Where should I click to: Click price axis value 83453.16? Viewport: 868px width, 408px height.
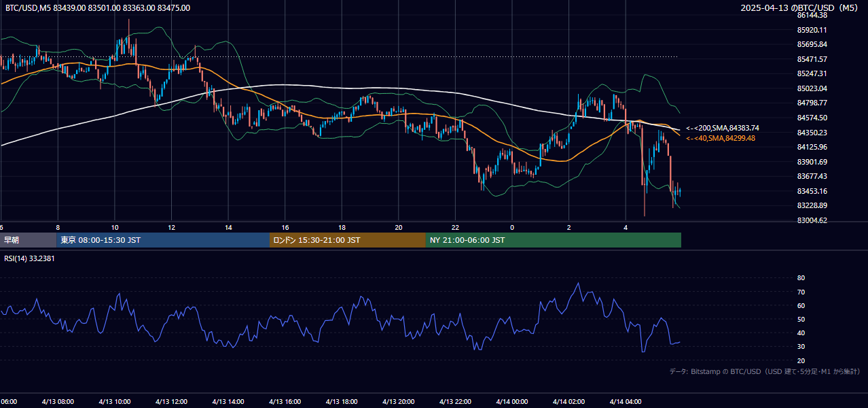[x=812, y=191]
